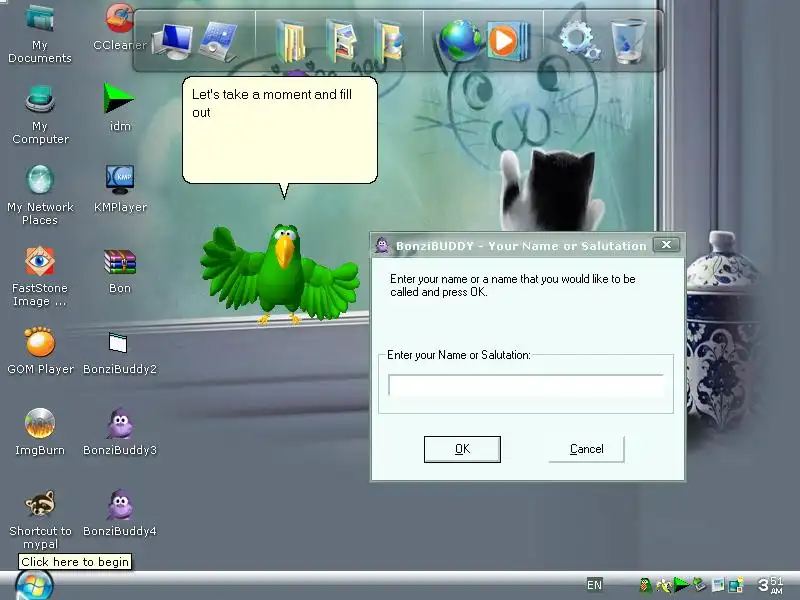Open My Documents desktop icon
Image resolution: width=800 pixels, height=600 pixels.
coord(40,34)
